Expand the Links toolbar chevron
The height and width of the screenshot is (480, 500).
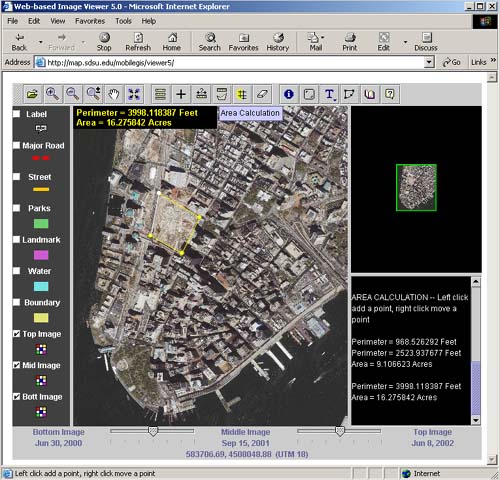(x=493, y=60)
